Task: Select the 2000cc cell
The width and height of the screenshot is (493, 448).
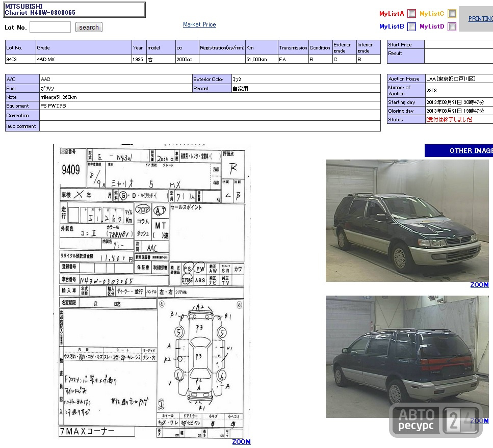Action: (x=187, y=60)
